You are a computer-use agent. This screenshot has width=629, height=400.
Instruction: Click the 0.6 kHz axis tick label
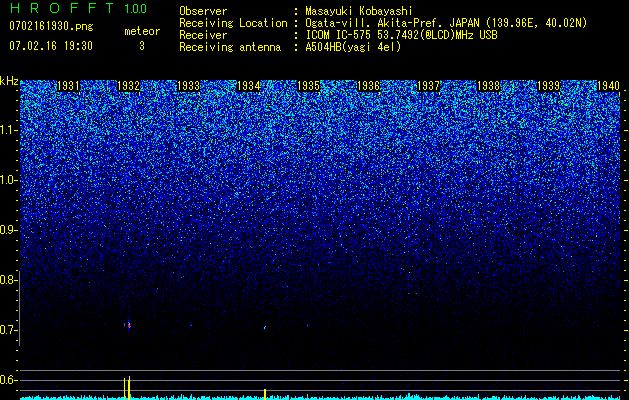point(8,380)
